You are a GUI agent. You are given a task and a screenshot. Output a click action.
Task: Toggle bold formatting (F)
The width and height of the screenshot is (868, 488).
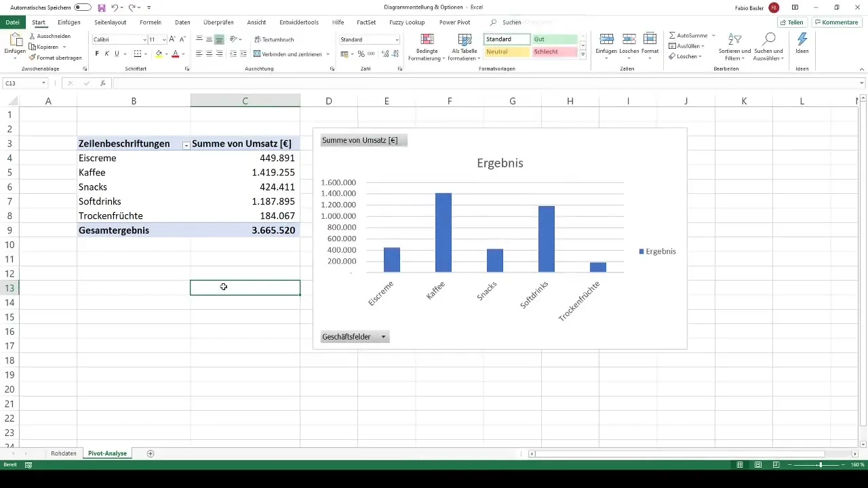(97, 54)
